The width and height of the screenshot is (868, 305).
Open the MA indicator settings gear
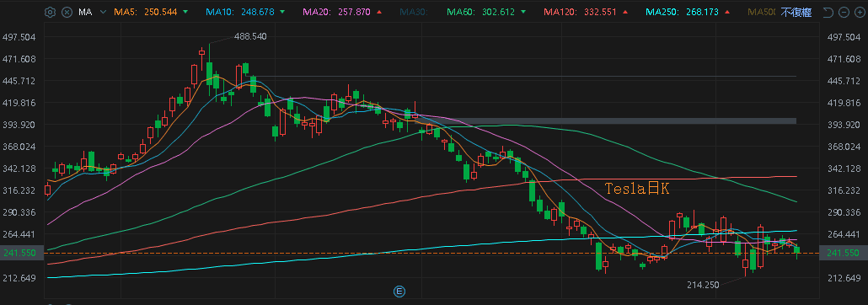50,12
